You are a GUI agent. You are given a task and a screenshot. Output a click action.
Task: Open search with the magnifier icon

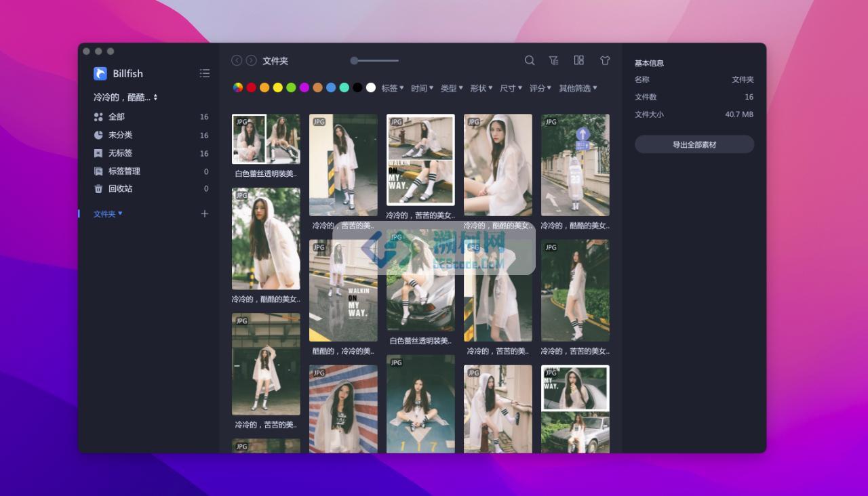[530, 60]
